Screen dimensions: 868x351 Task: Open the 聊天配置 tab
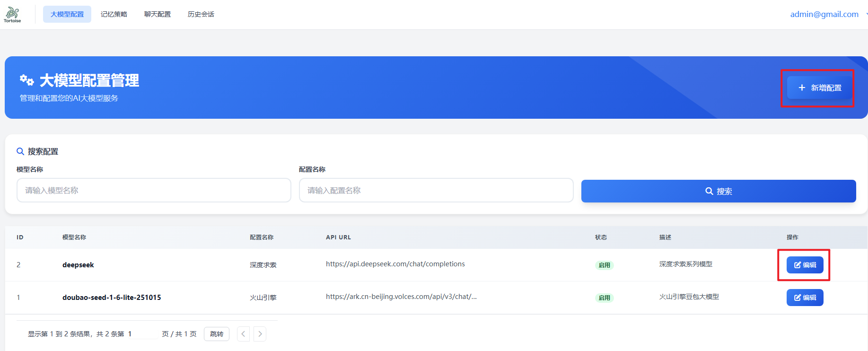158,14
